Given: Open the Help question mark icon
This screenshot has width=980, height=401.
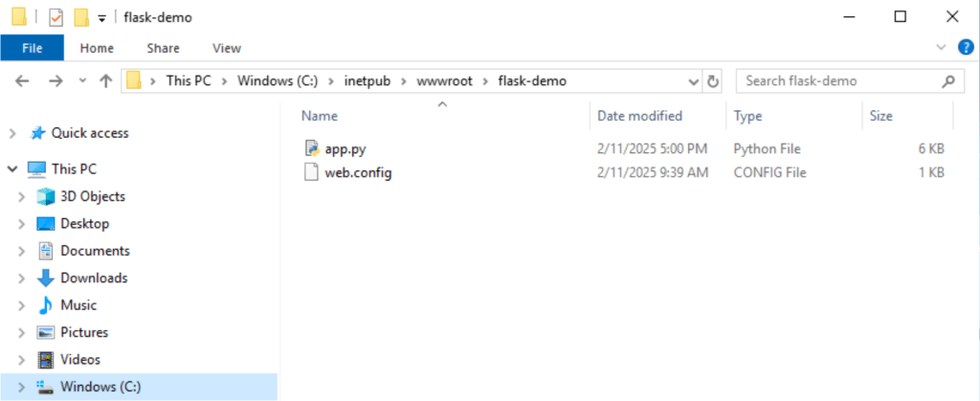Looking at the screenshot, I should [x=965, y=47].
